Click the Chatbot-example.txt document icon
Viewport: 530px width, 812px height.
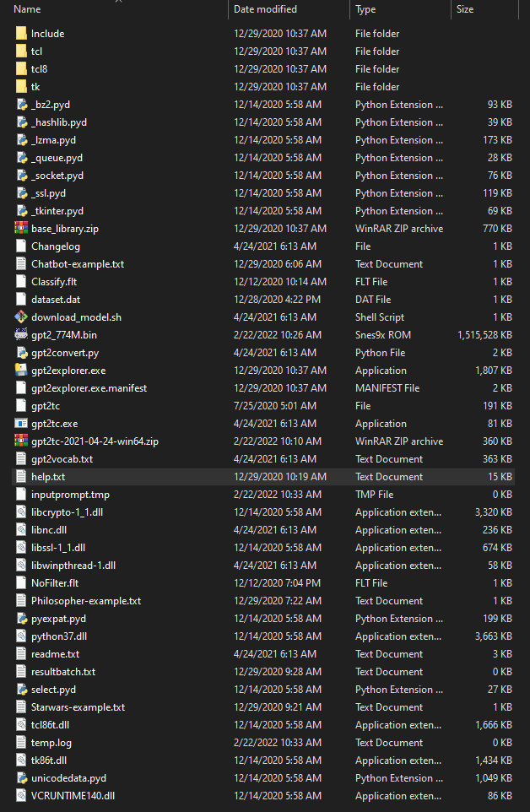point(21,264)
